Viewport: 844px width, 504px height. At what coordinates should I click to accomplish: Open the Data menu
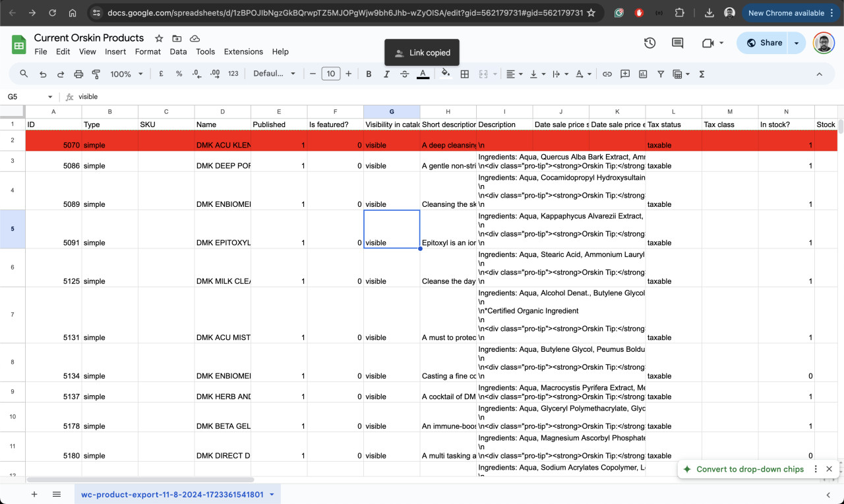click(178, 51)
